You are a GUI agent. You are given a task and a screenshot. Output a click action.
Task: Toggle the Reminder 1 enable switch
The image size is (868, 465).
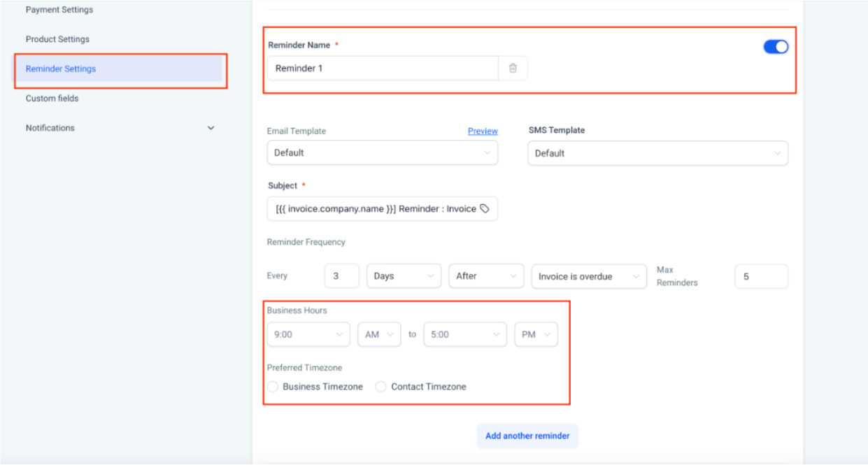tap(775, 47)
